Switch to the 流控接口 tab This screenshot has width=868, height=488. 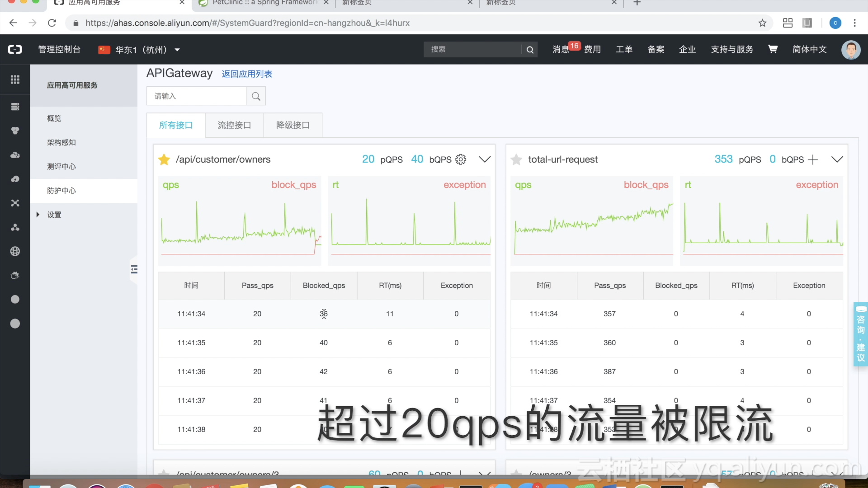click(234, 125)
